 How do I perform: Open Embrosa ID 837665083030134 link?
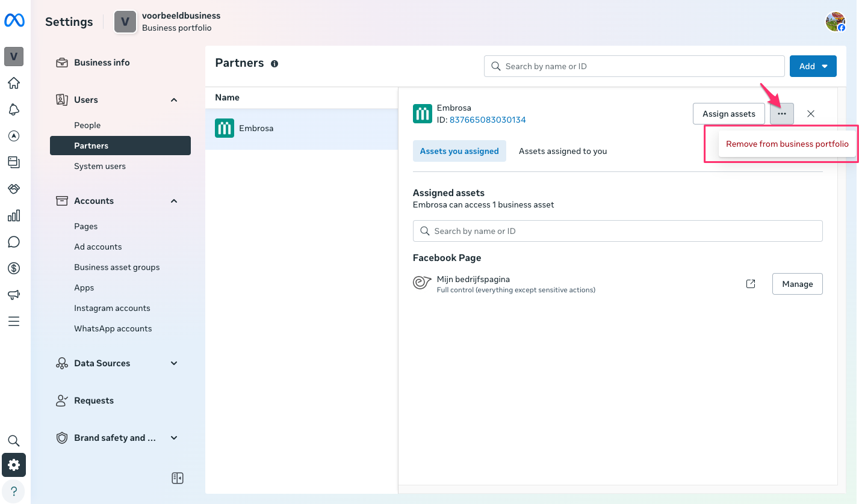488,120
